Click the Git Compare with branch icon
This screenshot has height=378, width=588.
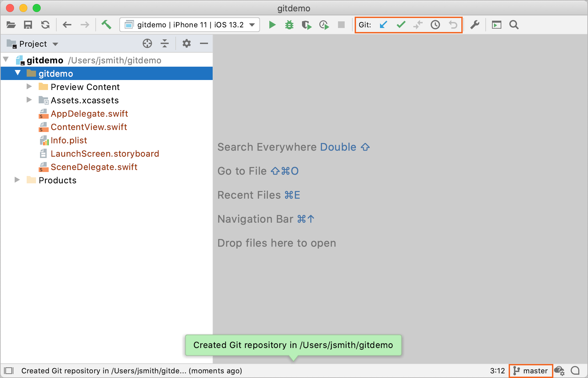click(418, 25)
